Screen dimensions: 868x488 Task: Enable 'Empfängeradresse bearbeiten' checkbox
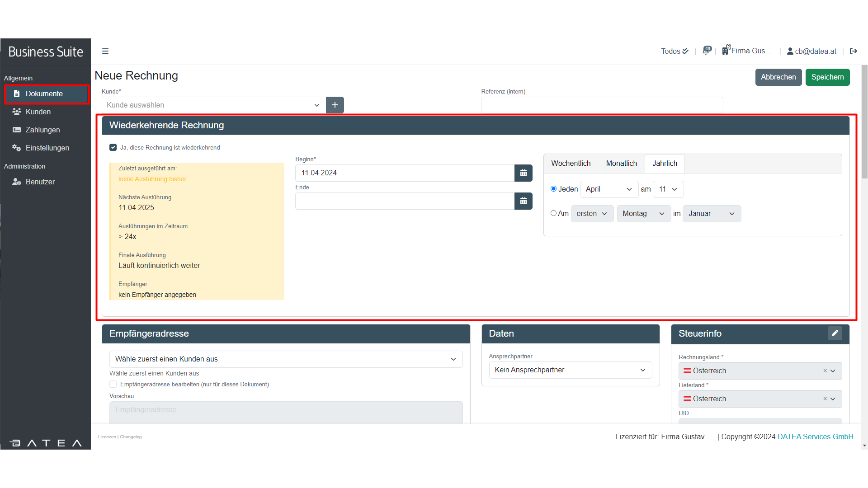pyautogui.click(x=113, y=384)
